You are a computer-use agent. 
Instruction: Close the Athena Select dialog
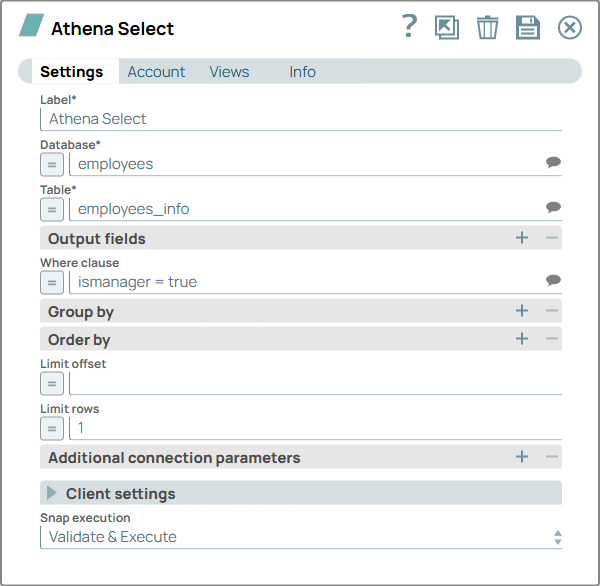pos(570,28)
